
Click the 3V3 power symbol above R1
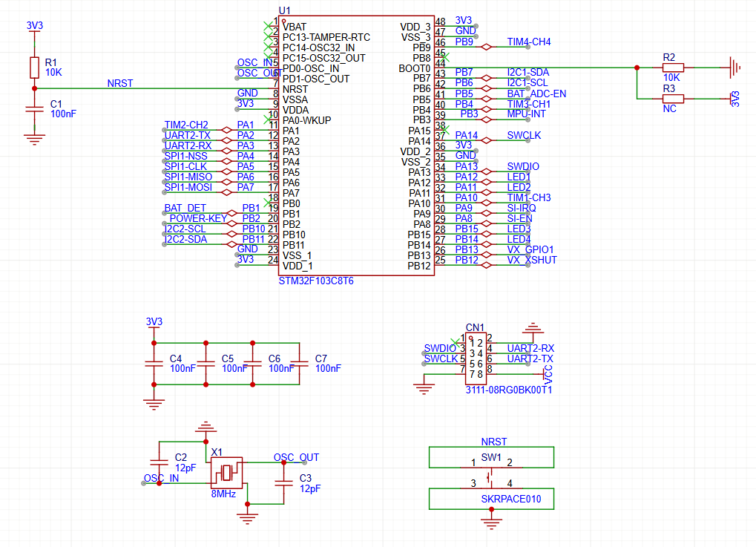pyautogui.click(x=34, y=27)
